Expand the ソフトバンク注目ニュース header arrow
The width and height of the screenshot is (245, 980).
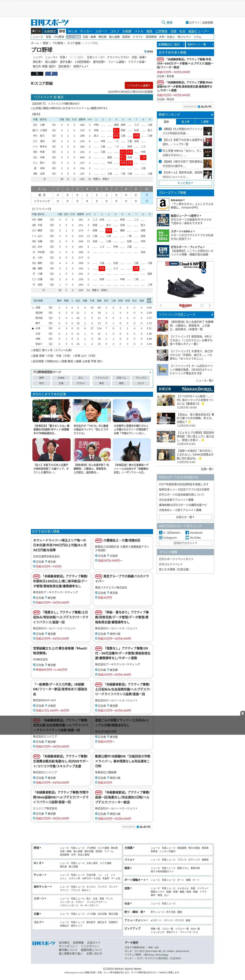[x=212, y=315]
